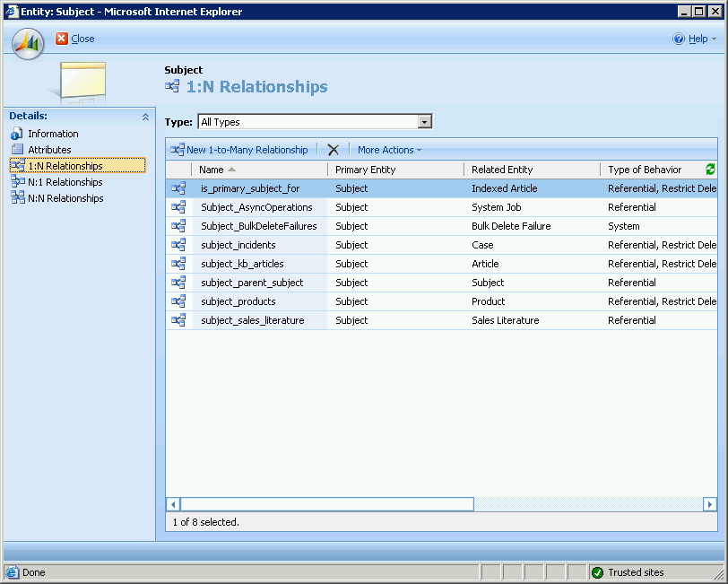The width and height of the screenshot is (728, 584).
Task: Click the delete X icon in toolbar
Action: pos(334,150)
